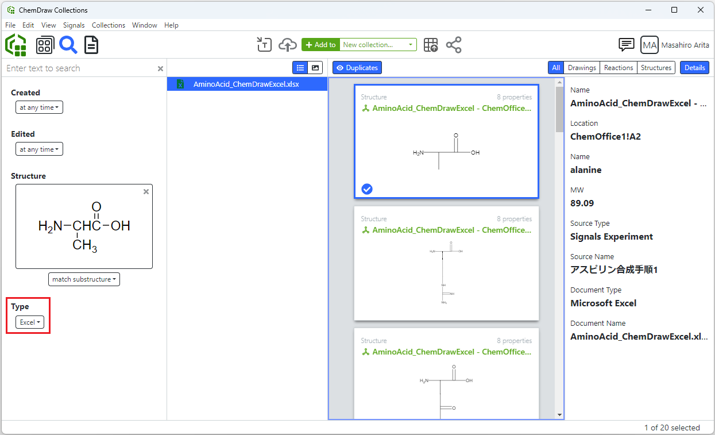715x435 pixels.
Task: Open the 'match substructure' dropdown
Action: [84, 279]
